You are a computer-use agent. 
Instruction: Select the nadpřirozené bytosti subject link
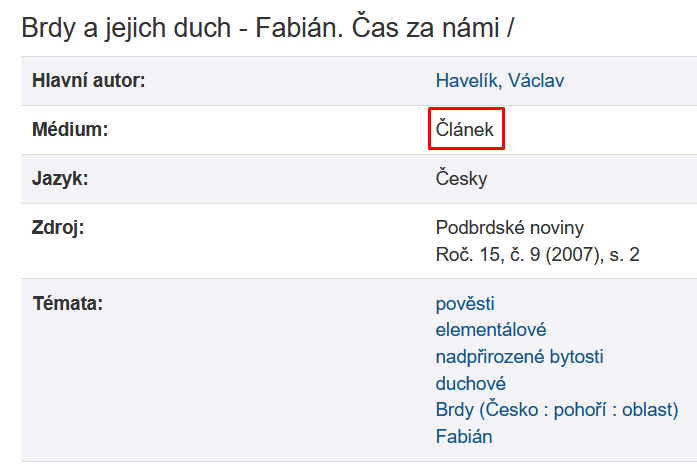[519, 357]
